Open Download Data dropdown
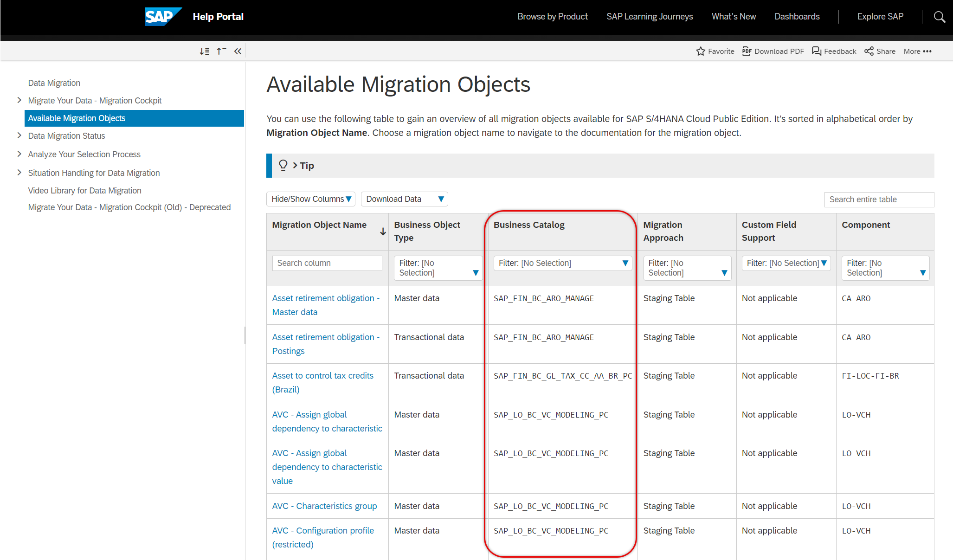This screenshot has width=953, height=560. pos(404,199)
